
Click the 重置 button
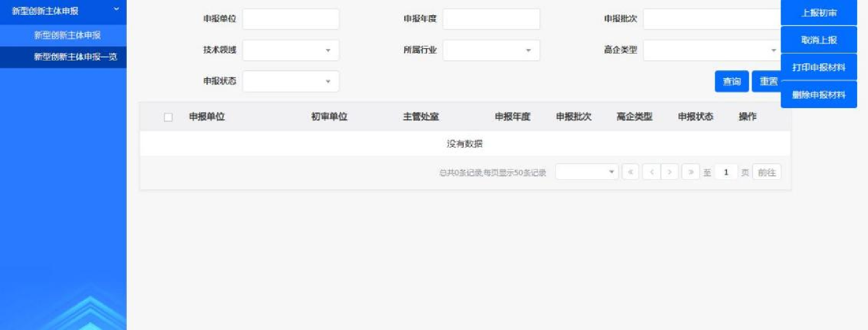(x=766, y=82)
